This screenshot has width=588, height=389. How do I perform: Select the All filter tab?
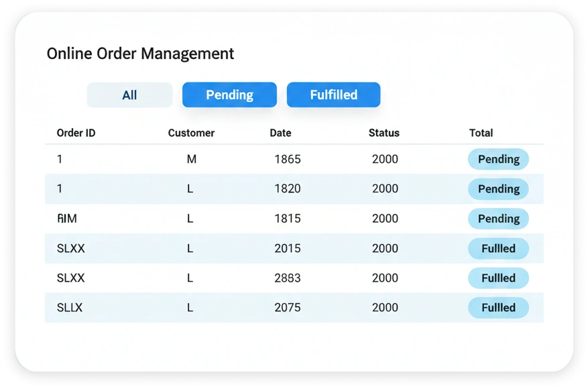click(129, 95)
